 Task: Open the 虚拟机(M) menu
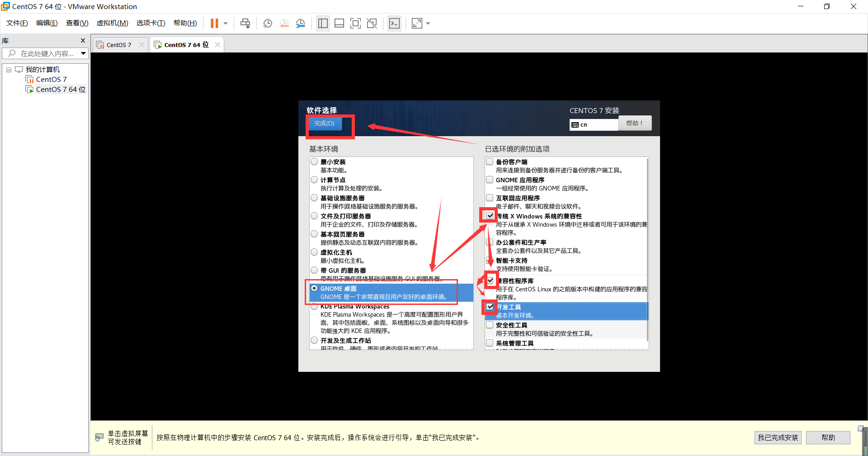click(113, 23)
